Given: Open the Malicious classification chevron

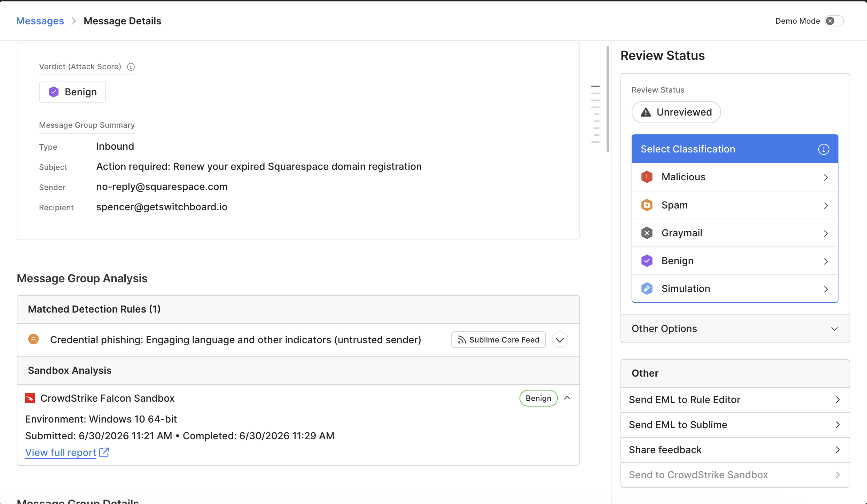Looking at the screenshot, I should pyautogui.click(x=826, y=178).
